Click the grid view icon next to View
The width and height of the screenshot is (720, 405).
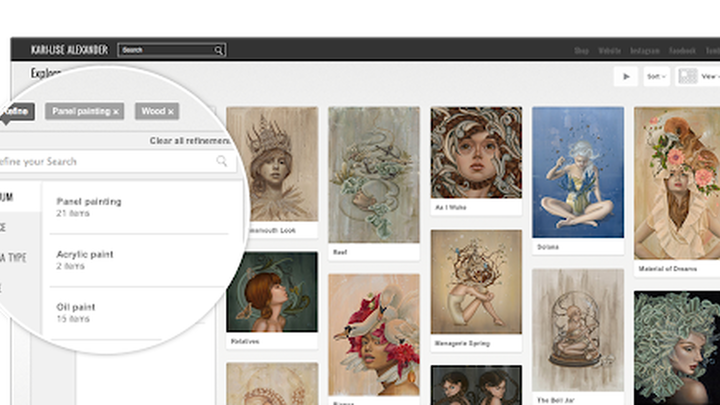point(687,76)
